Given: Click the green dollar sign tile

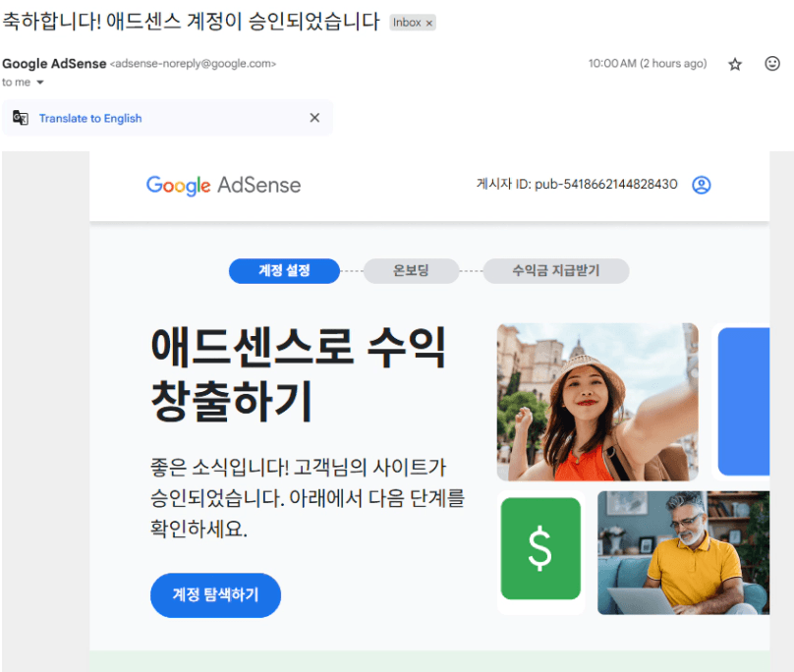Looking at the screenshot, I should [540, 548].
